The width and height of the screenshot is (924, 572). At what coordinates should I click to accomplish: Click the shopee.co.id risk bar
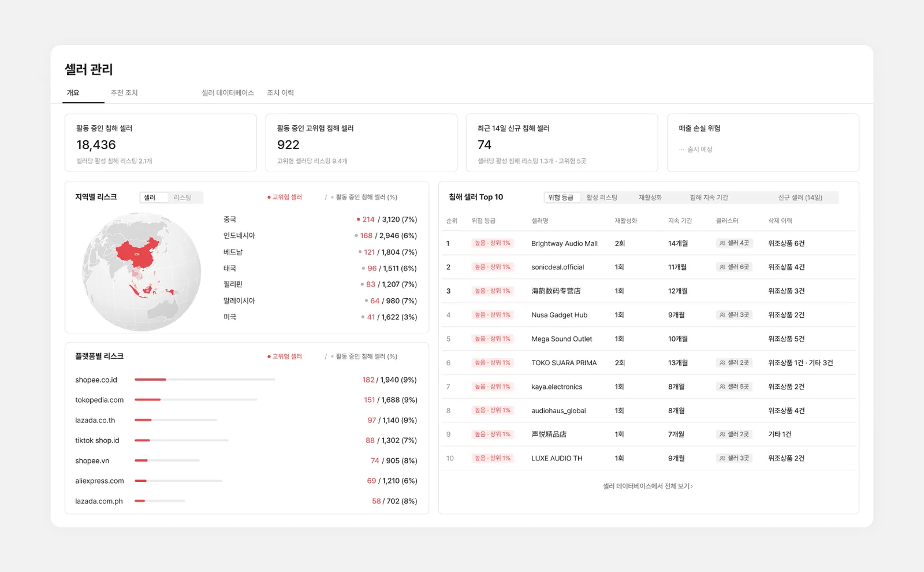coord(204,380)
